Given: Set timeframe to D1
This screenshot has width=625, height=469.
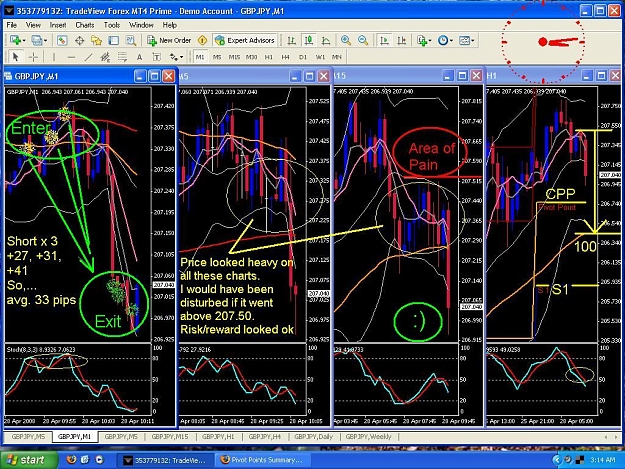Looking at the screenshot, I should click(x=303, y=57).
